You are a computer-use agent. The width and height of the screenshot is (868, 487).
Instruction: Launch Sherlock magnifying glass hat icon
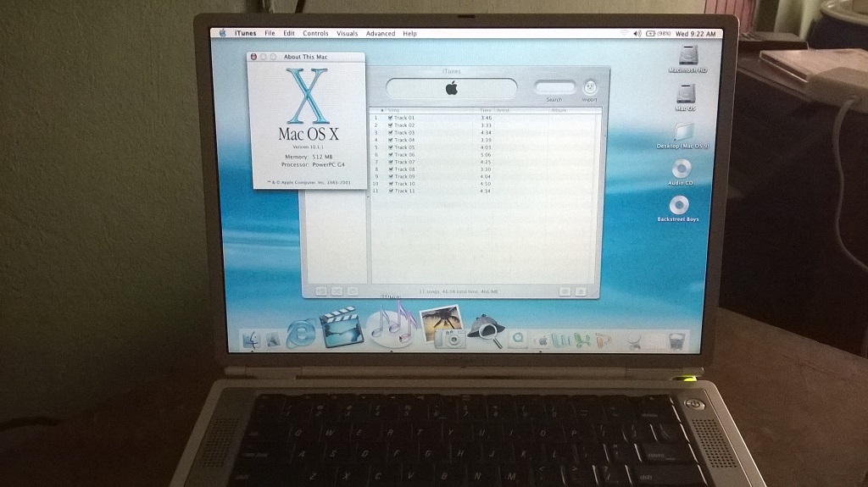pyautogui.click(x=486, y=330)
